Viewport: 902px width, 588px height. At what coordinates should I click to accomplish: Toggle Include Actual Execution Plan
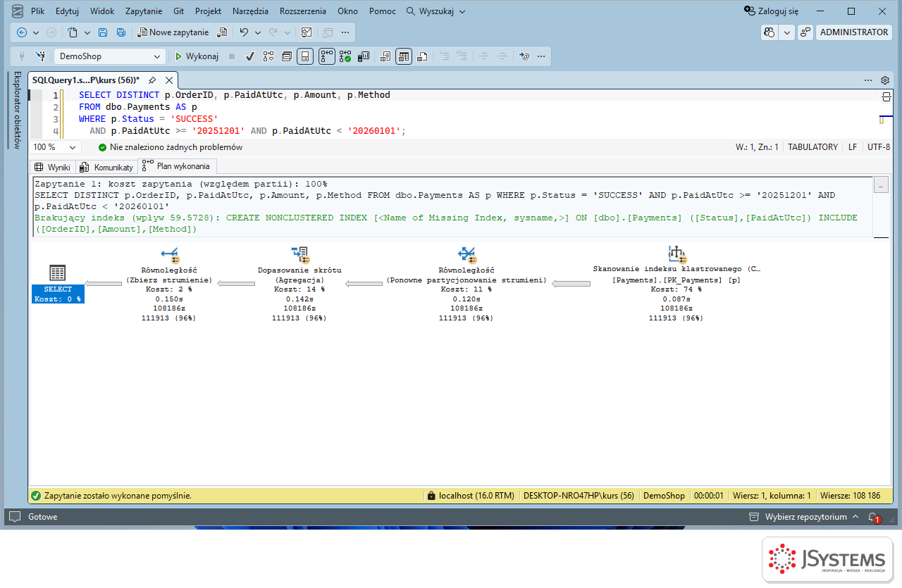pyautogui.click(x=327, y=56)
